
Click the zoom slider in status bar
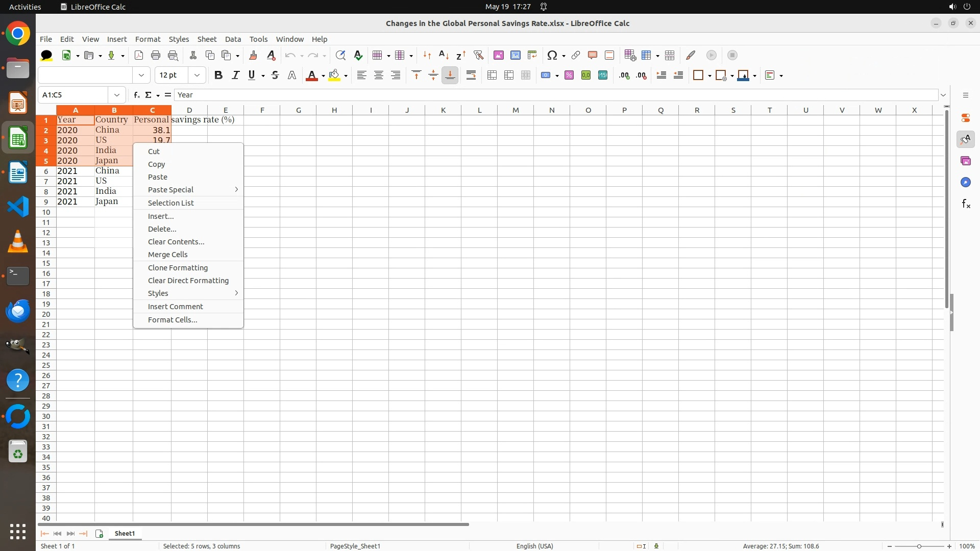point(919,546)
